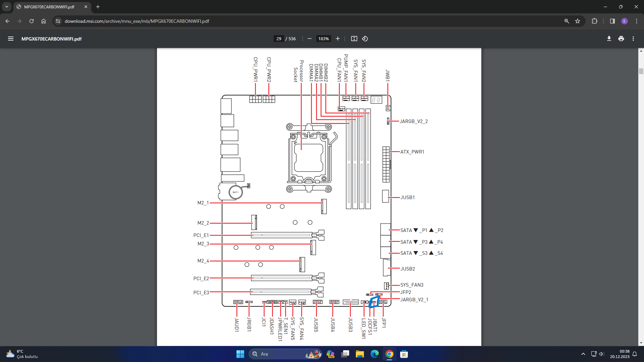The width and height of the screenshot is (644, 362).
Task: Open Chrome extensions puzzle icon
Action: [594, 21]
